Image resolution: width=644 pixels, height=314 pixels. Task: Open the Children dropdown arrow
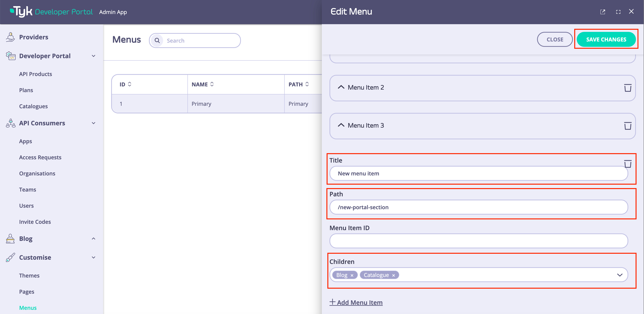tap(619, 275)
